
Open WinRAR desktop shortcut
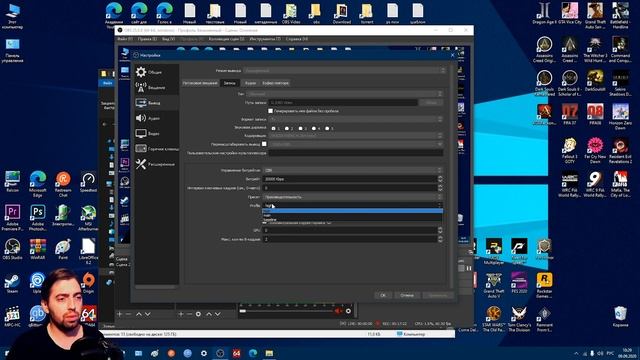pyautogui.click(x=38, y=249)
